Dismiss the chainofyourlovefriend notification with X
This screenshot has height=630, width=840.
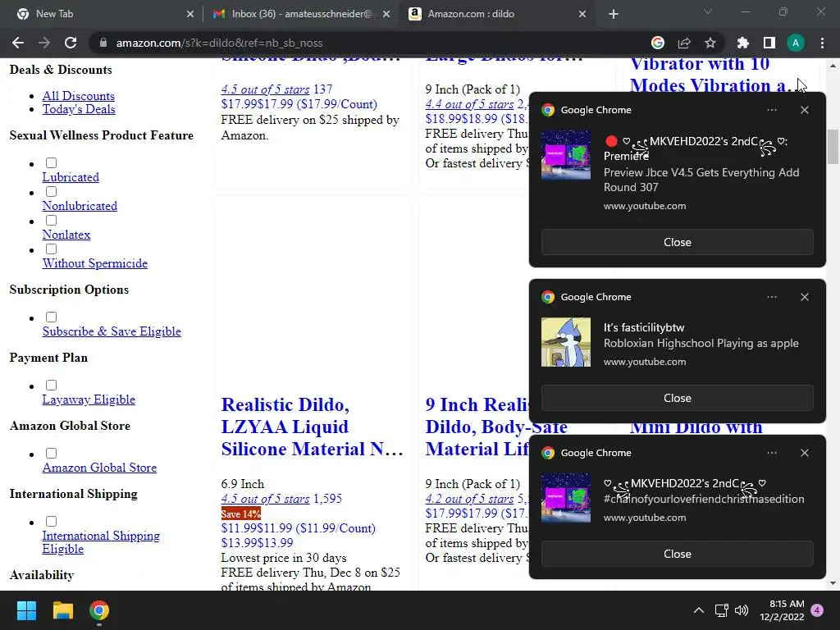[x=805, y=453]
